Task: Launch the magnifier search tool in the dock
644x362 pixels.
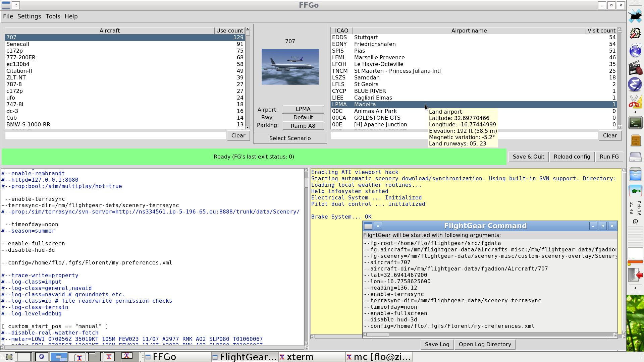Action: (635, 33)
